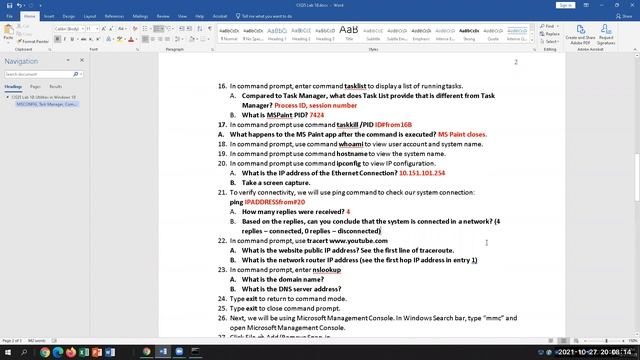Collapse the CIS25 Lab 10 heading tree item
Viewport: 640px width, 360px height.
7,97
